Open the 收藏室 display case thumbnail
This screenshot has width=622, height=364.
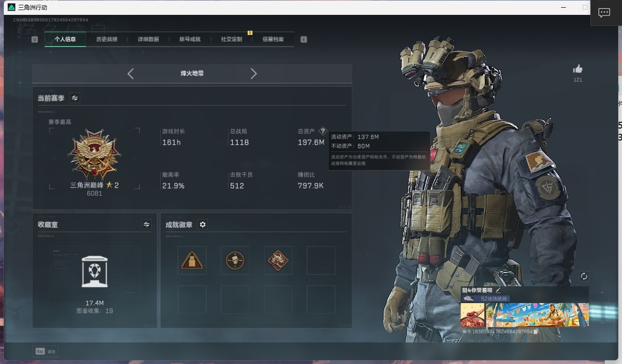(x=95, y=271)
